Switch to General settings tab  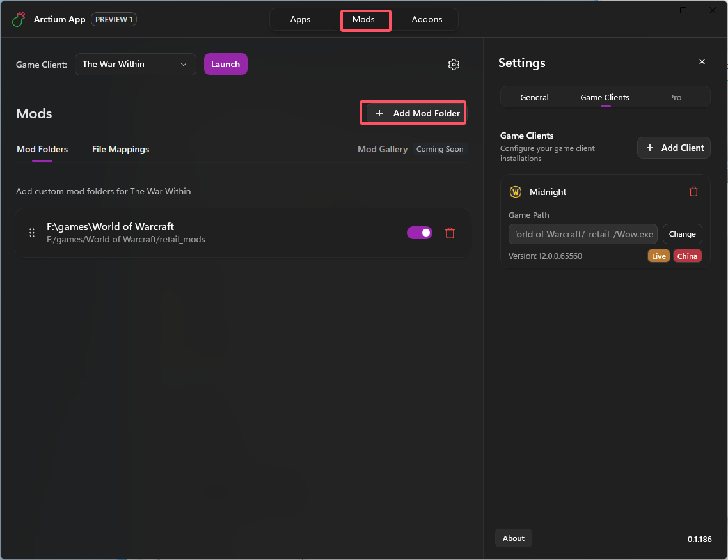534,97
